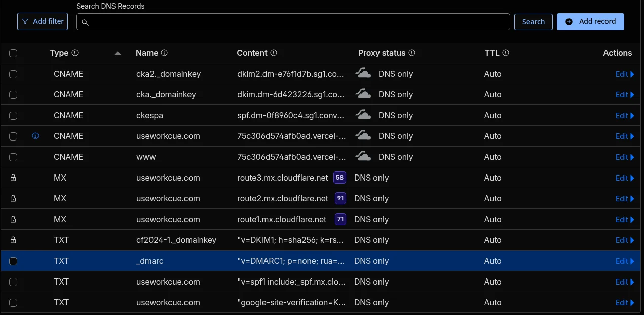Click the google-site-verification content cell

(291, 303)
